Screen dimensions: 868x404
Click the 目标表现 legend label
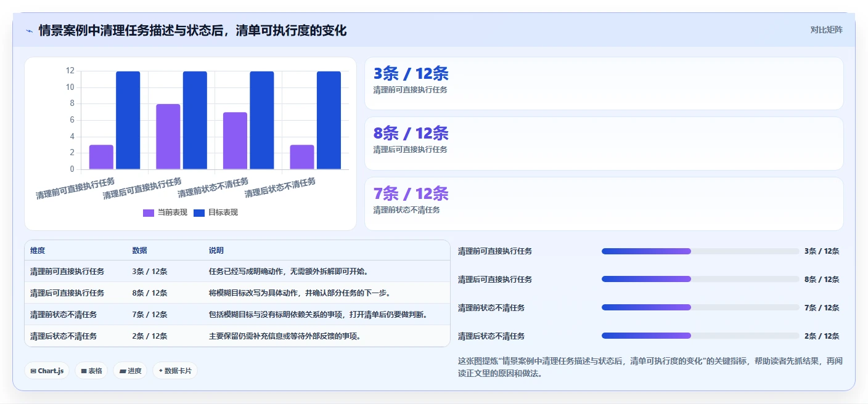coord(223,212)
